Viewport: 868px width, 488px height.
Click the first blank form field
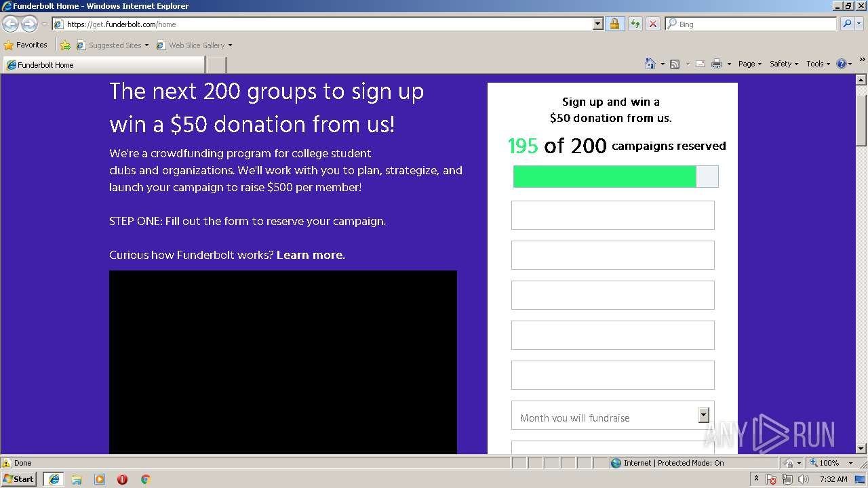(612, 215)
